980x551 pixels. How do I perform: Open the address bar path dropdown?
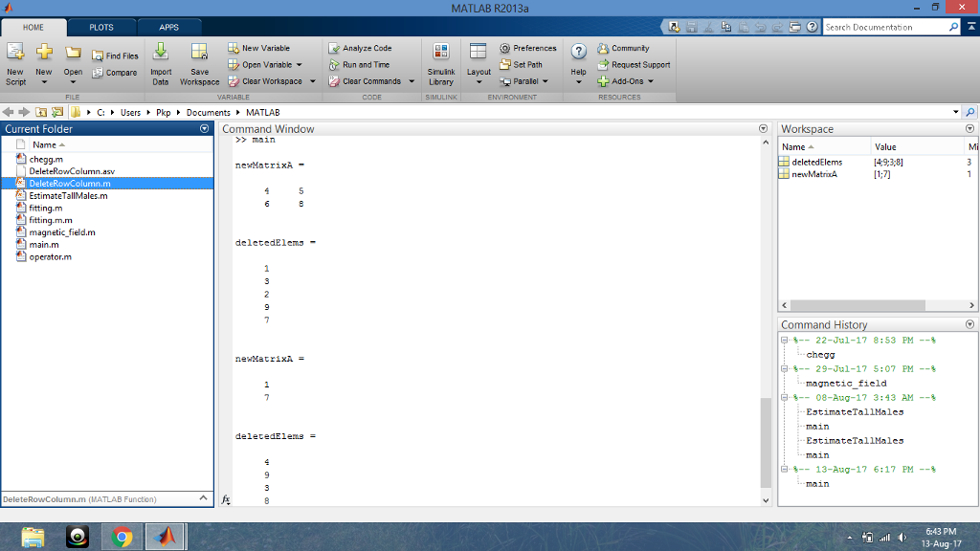click(x=956, y=113)
